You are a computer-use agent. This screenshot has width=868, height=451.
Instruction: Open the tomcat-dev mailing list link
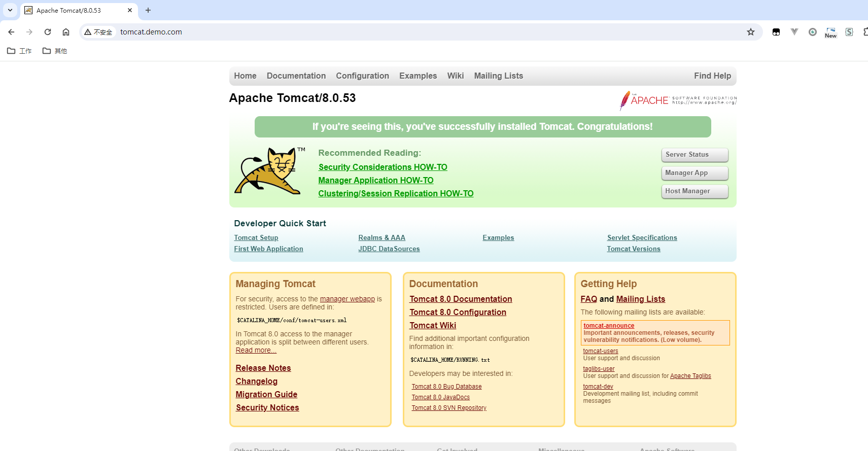click(x=598, y=387)
